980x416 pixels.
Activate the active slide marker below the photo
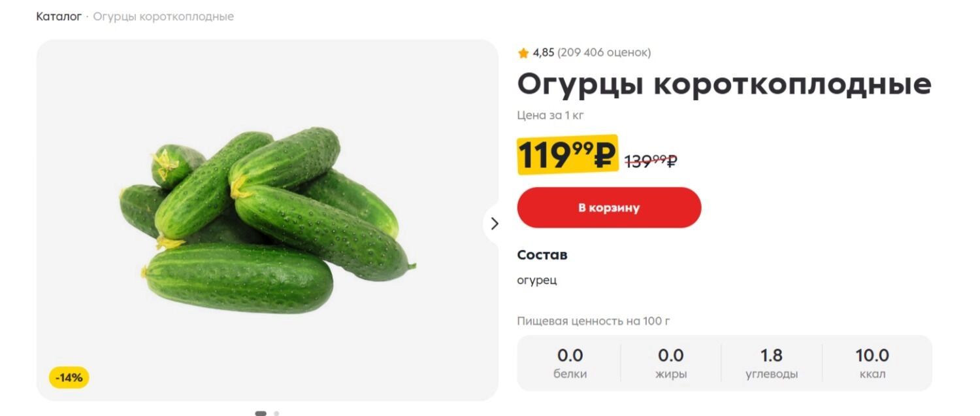262,413
